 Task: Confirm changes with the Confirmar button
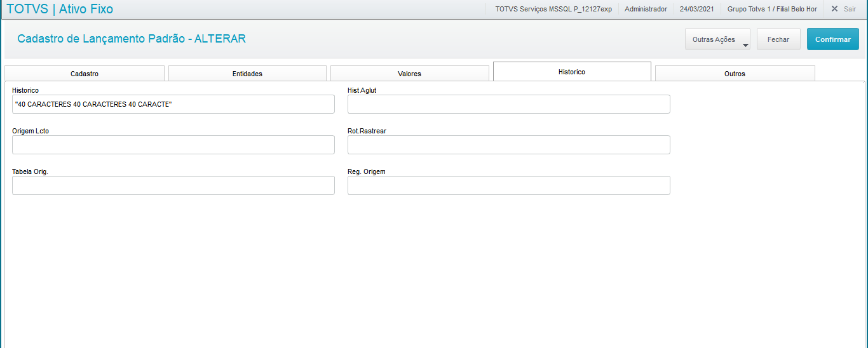(x=832, y=39)
